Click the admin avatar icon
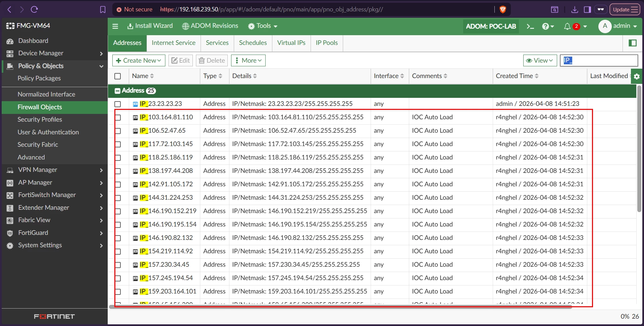This screenshot has width=644, height=326. tap(605, 26)
